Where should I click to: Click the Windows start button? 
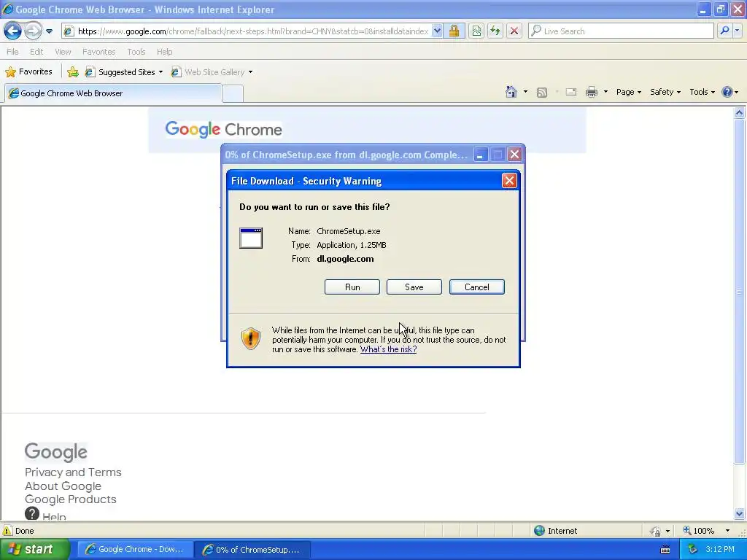tap(34, 549)
